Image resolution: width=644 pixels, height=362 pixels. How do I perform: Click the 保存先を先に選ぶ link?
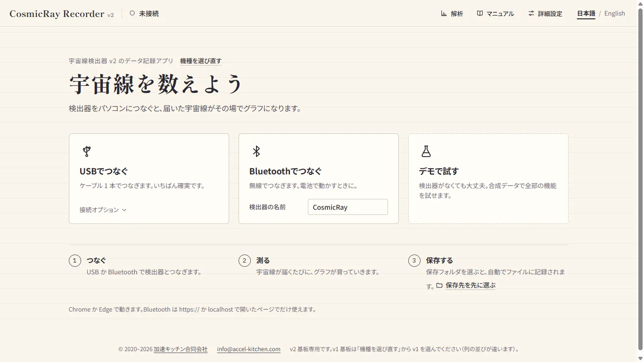point(471,285)
